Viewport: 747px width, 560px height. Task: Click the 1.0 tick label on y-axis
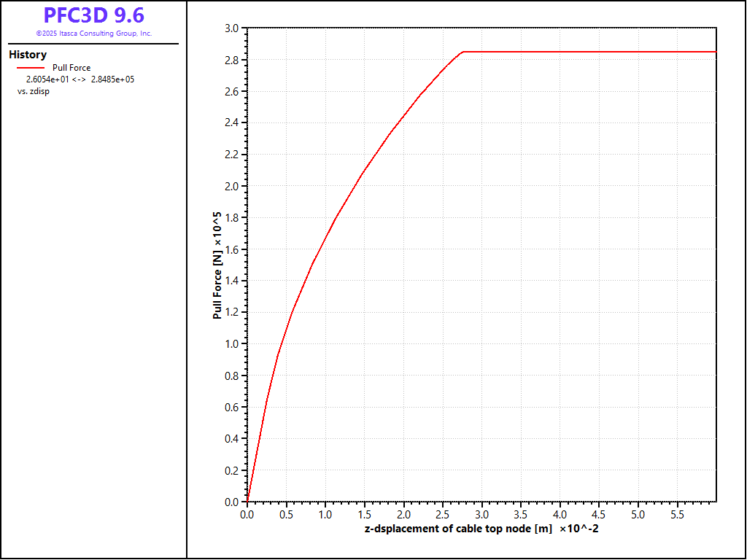point(232,344)
